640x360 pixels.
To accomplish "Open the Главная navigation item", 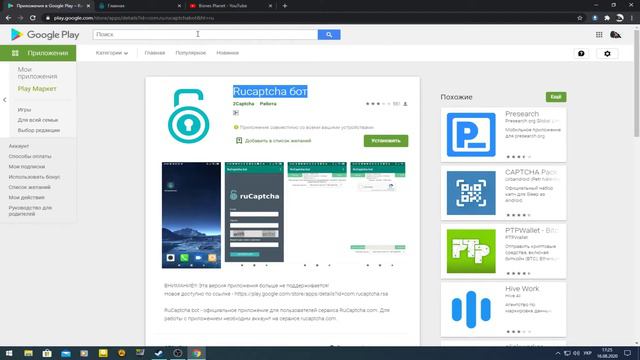I will [x=155, y=53].
